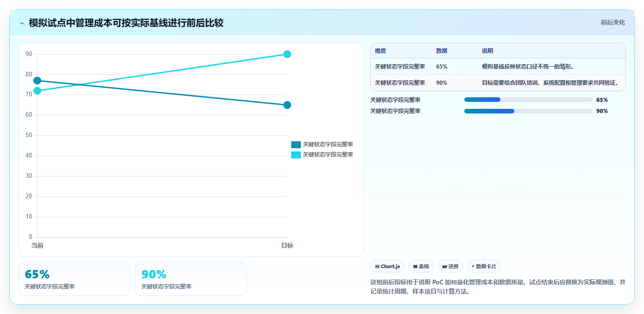Click the 50 y-axis tick label
Viewport: 644px width, 314px height.
pos(29,135)
